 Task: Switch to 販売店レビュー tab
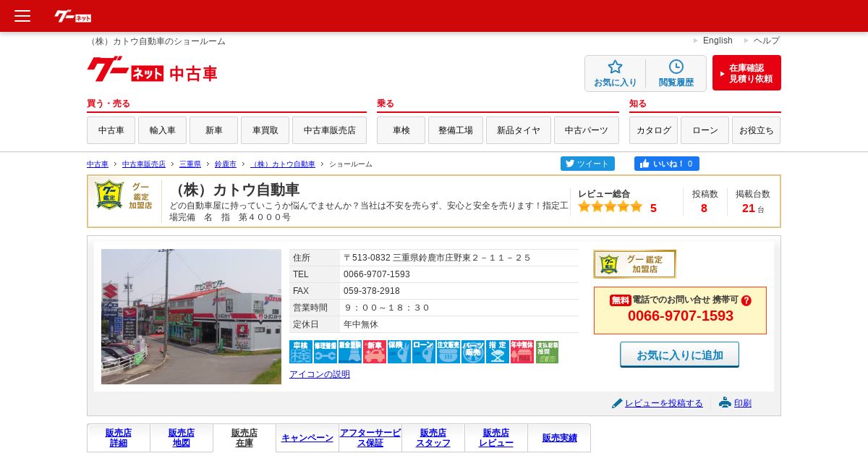coord(496,438)
